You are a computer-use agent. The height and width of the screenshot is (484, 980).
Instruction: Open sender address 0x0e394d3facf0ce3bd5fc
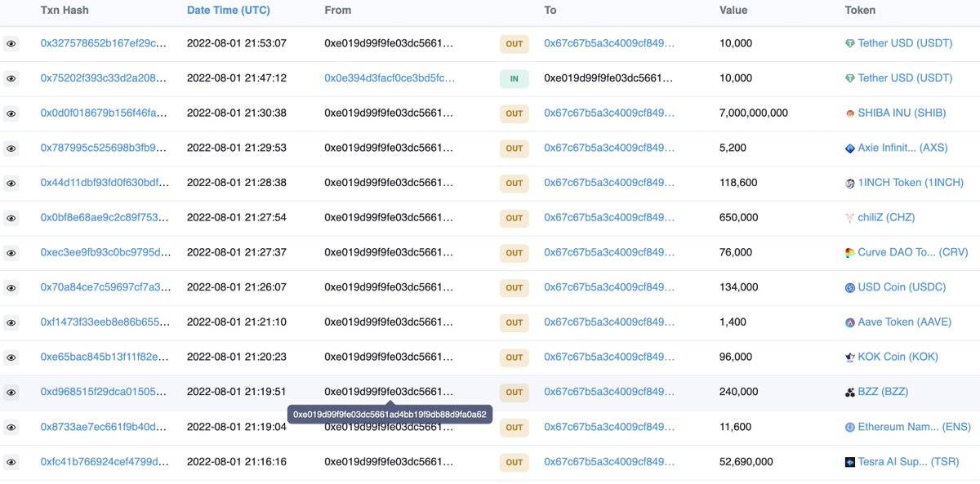pyautogui.click(x=390, y=78)
